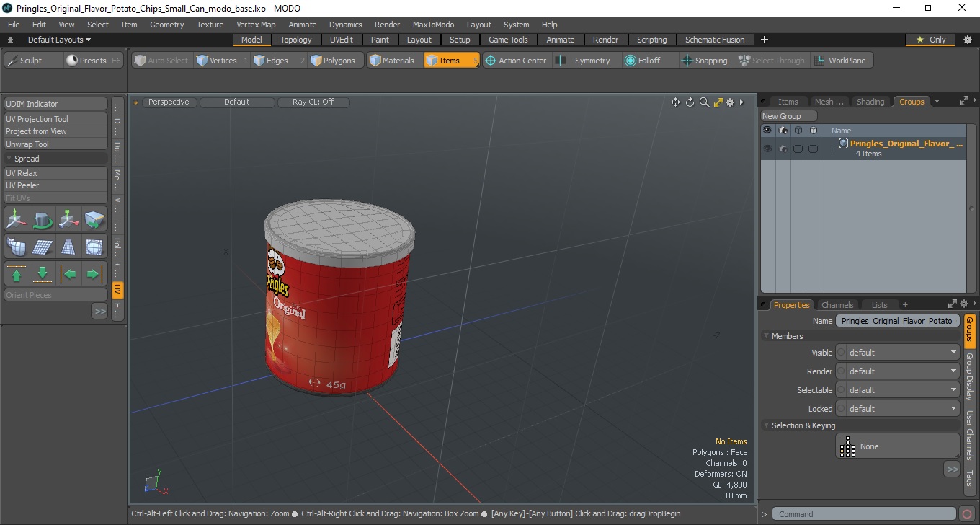Add a new layout tab with plus
The image size is (980, 525).
tap(765, 40)
